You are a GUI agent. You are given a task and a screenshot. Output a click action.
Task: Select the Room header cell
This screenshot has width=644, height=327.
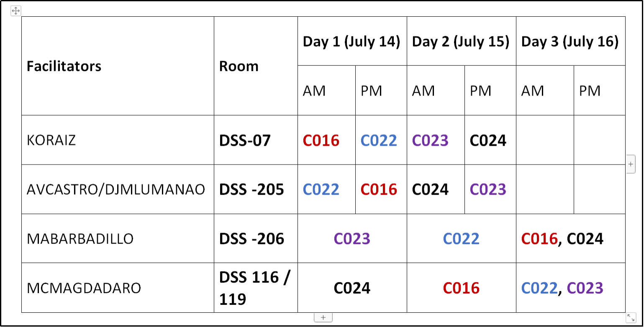click(239, 66)
